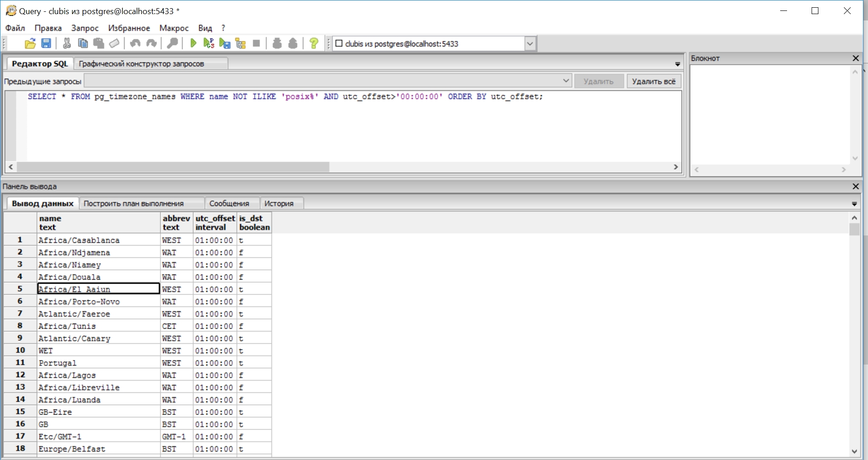Click the name column header

pos(99,223)
